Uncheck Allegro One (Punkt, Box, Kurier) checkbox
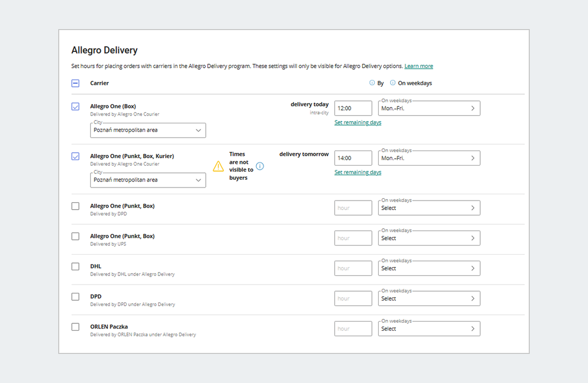Image resolution: width=588 pixels, height=383 pixels. [x=75, y=156]
